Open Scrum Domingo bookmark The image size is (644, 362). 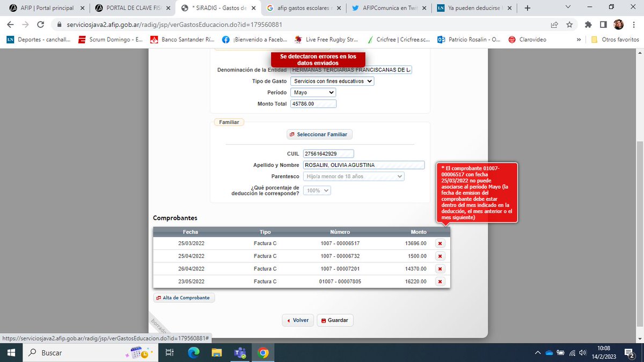click(110, 39)
